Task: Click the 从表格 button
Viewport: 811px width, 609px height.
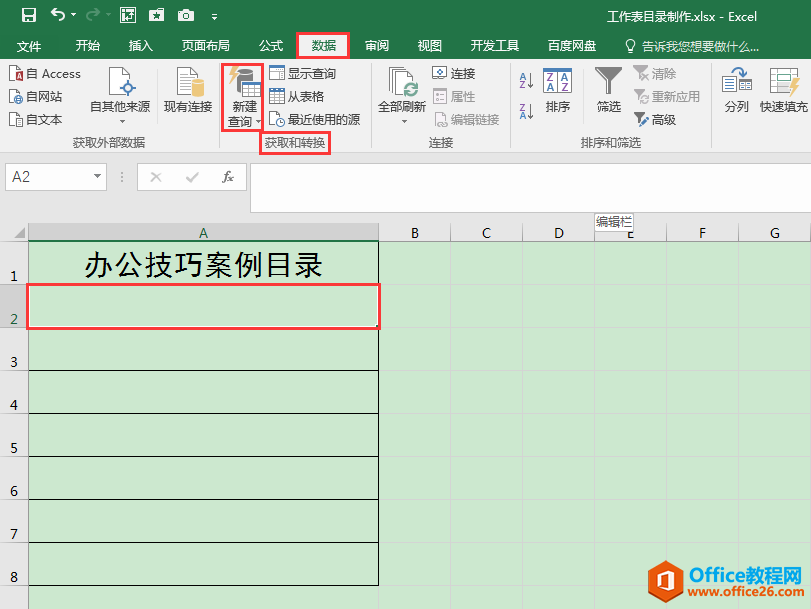Action: [296, 96]
